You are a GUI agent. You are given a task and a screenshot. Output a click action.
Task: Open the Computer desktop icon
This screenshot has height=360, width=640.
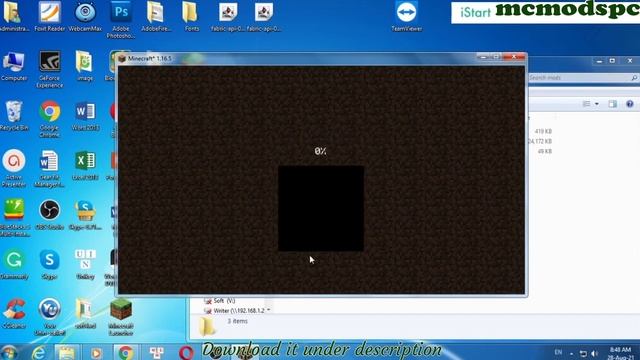pyautogui.click(x=14, y=66)
